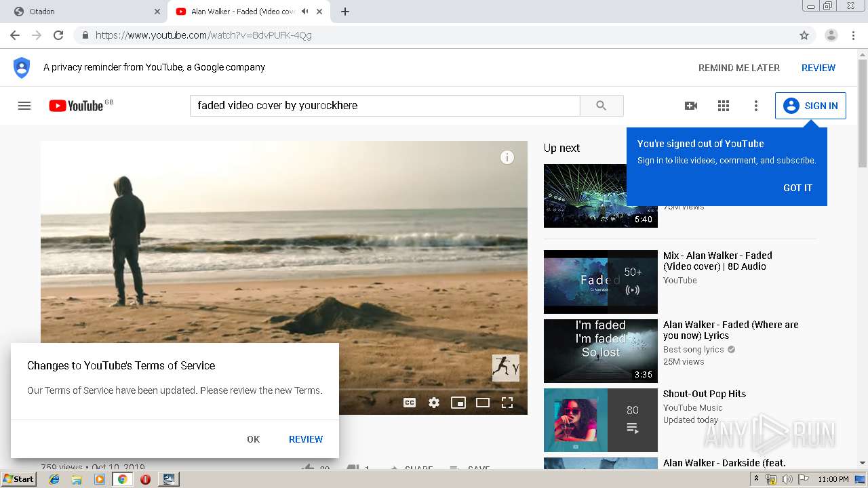Open the Windows Start menu
The image size is (868, 488).
[18, 479]
